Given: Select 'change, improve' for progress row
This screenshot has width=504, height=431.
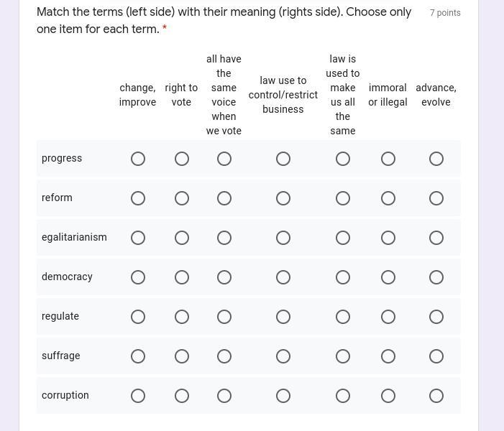Looking at the screenshot, I should [138, 159].
